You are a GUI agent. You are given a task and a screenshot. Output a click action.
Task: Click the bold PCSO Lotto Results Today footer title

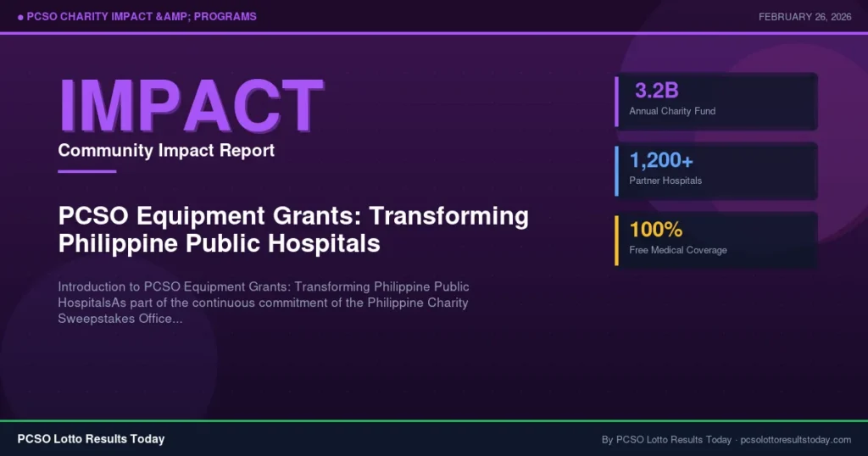91,439
